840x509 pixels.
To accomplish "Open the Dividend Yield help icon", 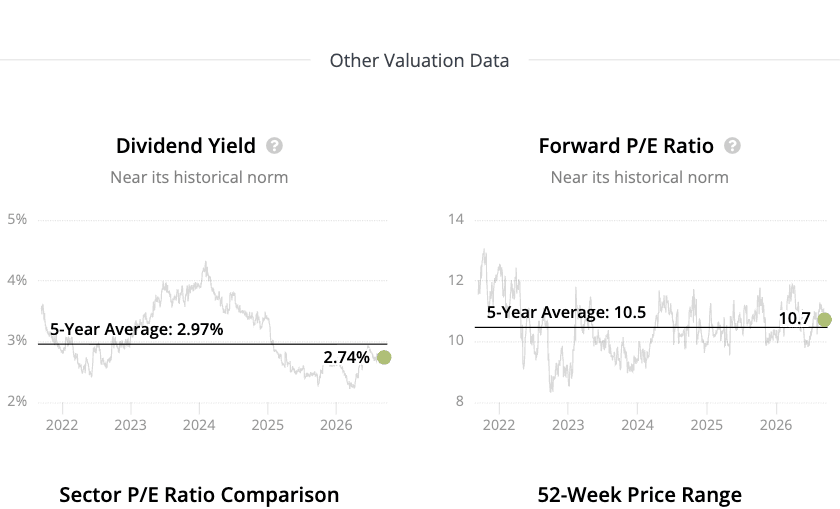I will pos(274,146).
